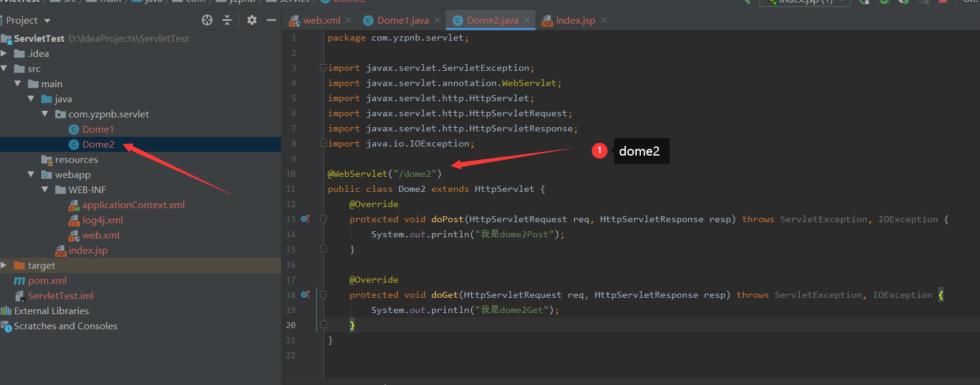Collapse the src folder arrow
Viewport: 980px width, 385px height.
click(4, 68)
